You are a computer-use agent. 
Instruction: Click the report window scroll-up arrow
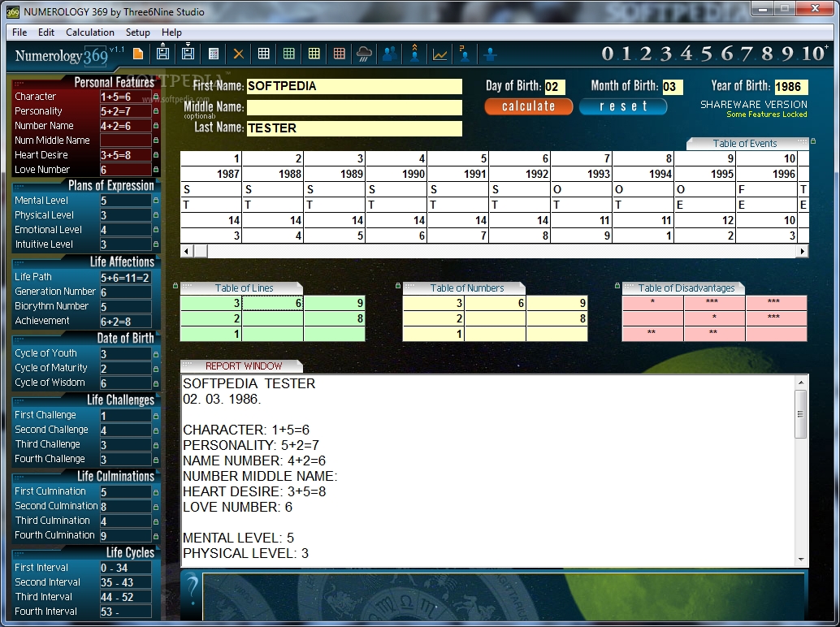tap(801, 383)
